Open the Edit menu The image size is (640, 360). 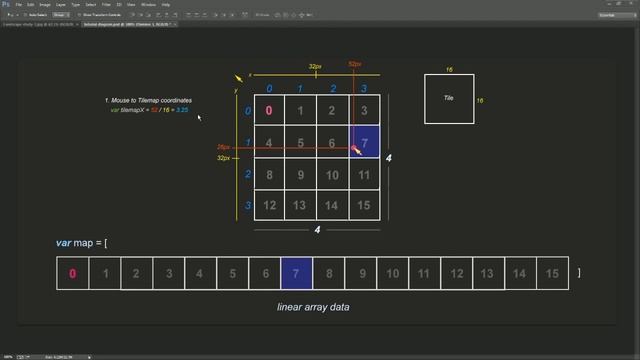click(x=31, y=4)
